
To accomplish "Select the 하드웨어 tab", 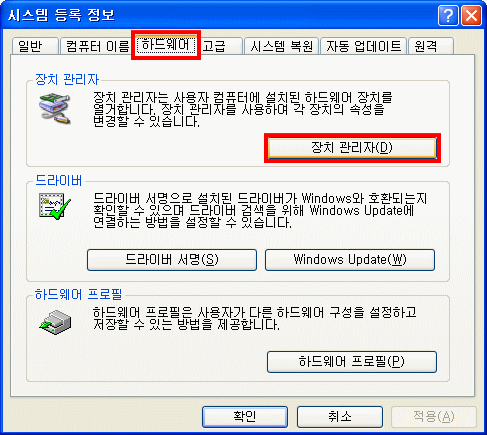I will (166, 45).
